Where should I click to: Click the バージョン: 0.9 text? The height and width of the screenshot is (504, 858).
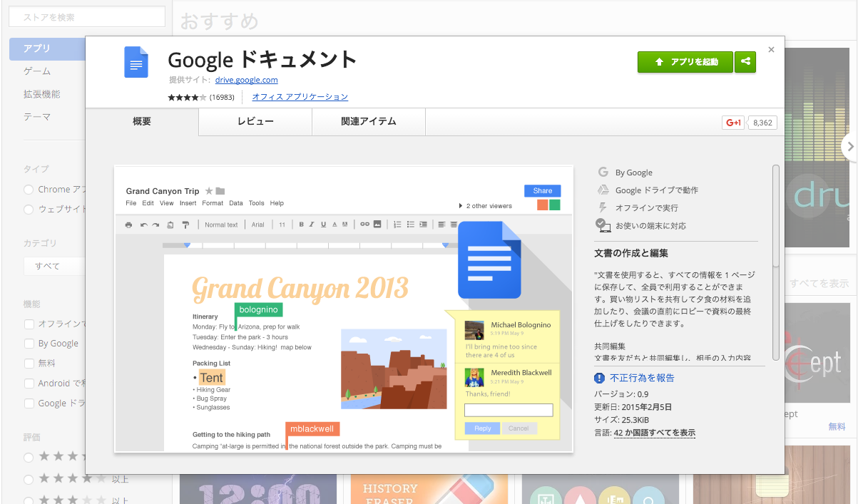[x=621, y=394]
